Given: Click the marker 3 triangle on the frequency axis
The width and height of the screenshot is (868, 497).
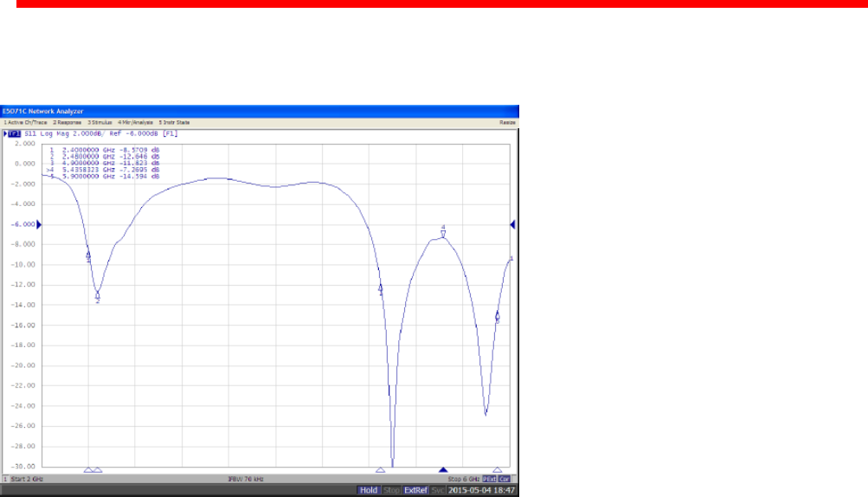Looking at the screenshot, I should 380,470.
